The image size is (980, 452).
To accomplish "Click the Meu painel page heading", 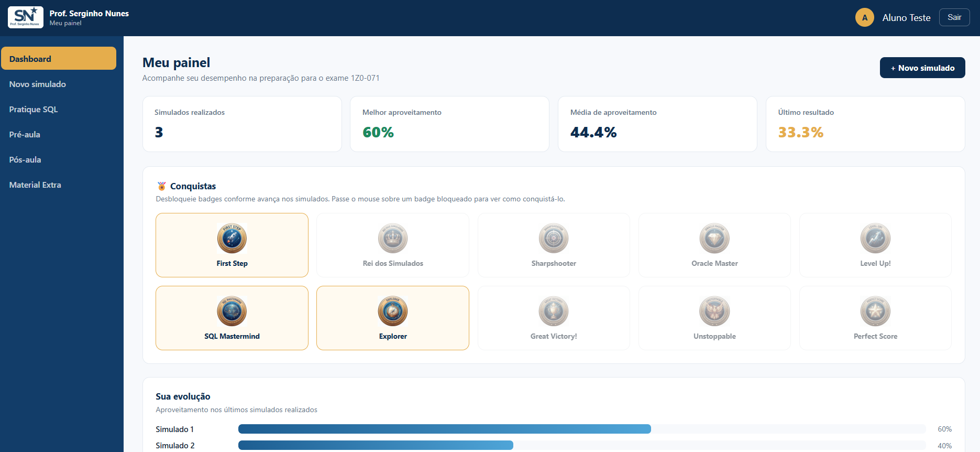I will [x=176, y=63].
